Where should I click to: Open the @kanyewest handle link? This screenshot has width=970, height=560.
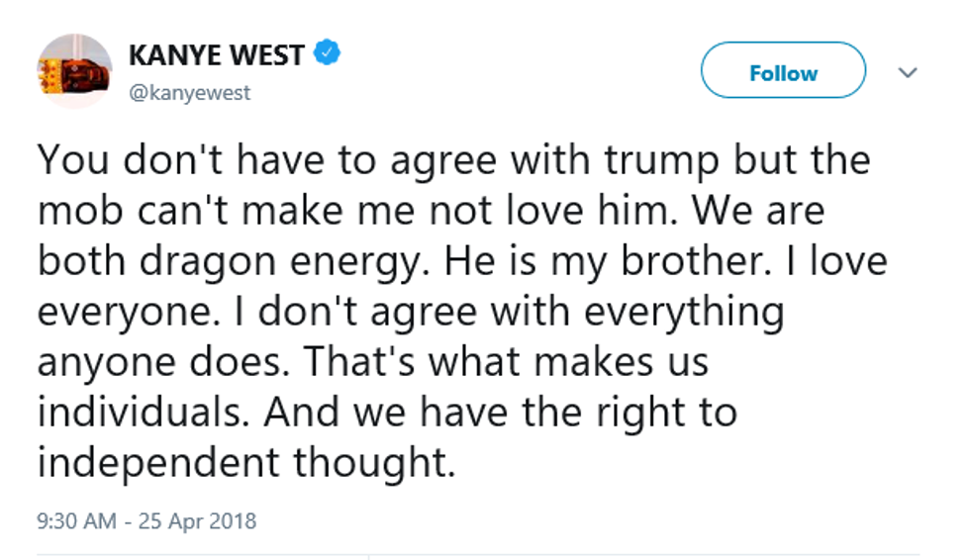[x=189, y=93]
